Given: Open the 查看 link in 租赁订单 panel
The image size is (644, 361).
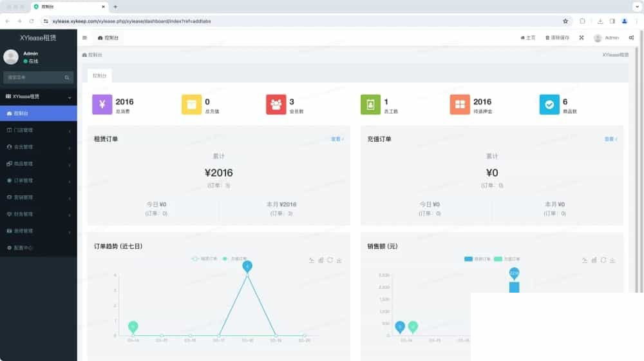Looking at the screenshot, I should click(x=337, y=139).
